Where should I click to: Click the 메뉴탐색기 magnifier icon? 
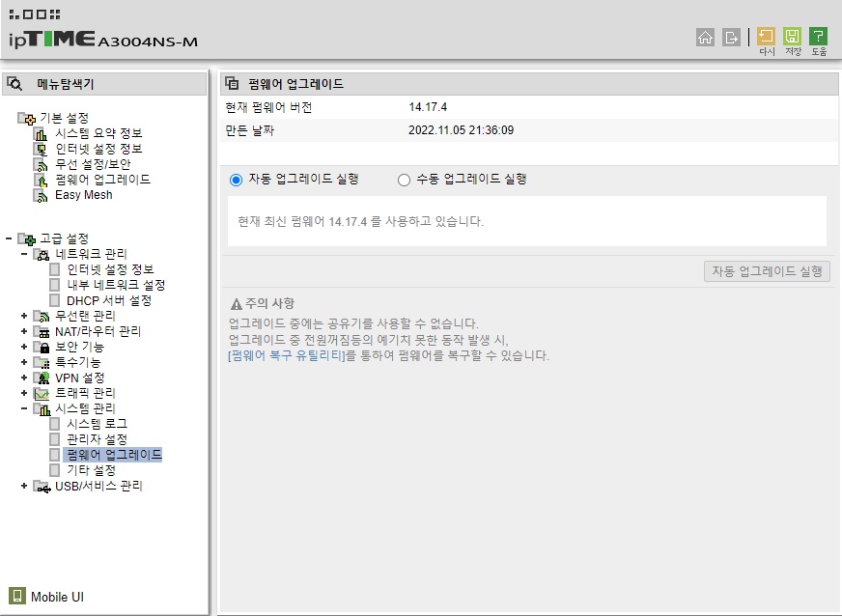coord(14,84)
